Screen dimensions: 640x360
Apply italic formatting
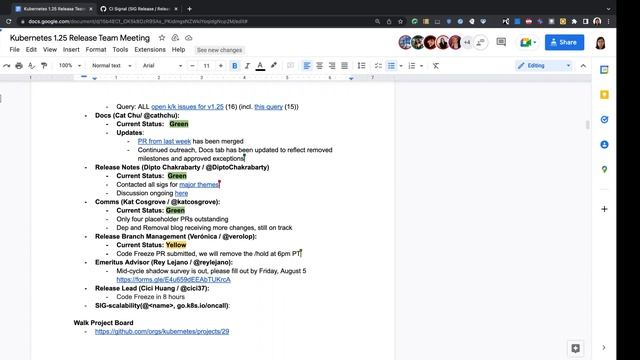tap(247, 66)
